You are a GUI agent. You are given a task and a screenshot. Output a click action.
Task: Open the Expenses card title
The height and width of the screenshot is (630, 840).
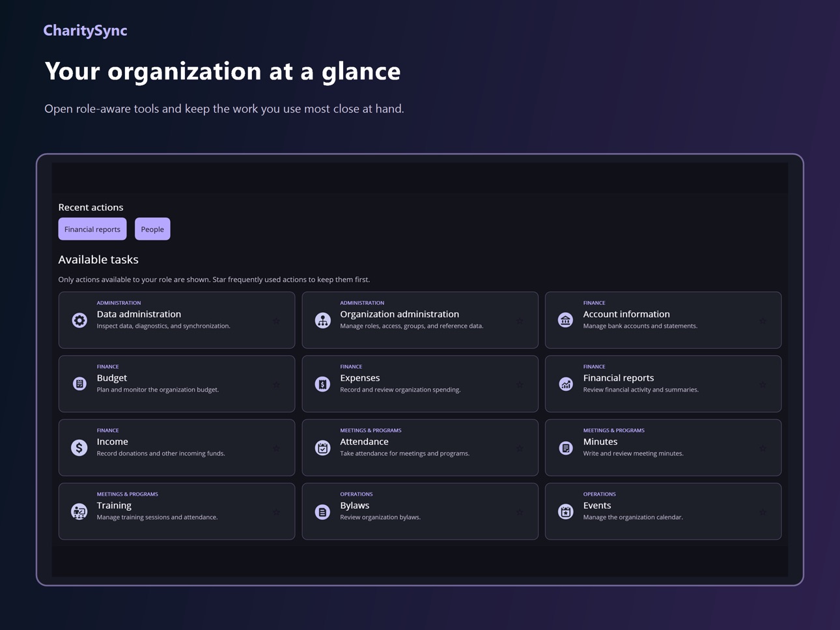click(359, 378)
